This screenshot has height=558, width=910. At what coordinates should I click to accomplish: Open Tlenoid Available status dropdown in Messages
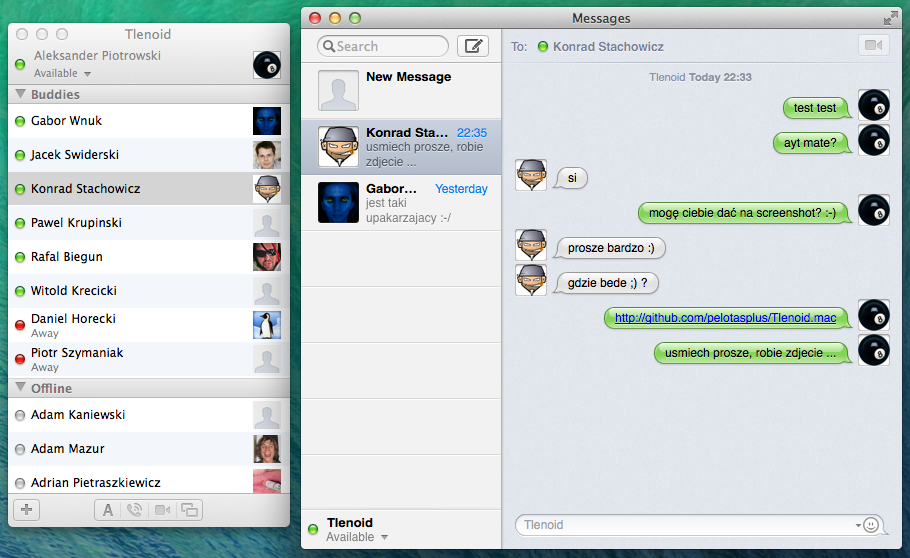(356, 537)
